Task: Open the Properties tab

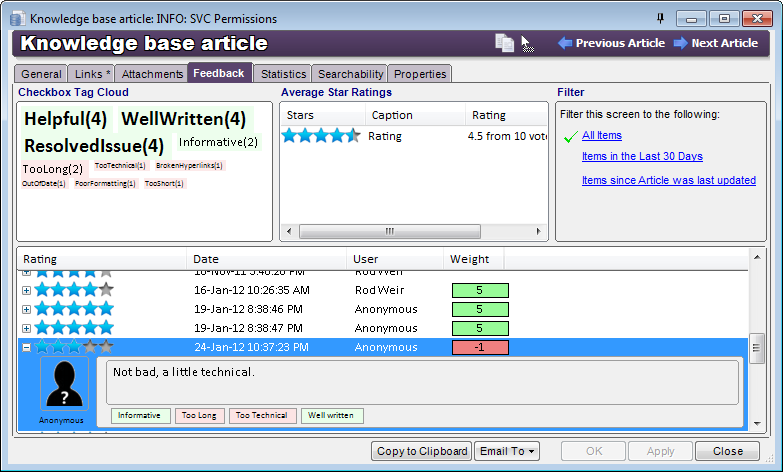Action: click(420, 74)
